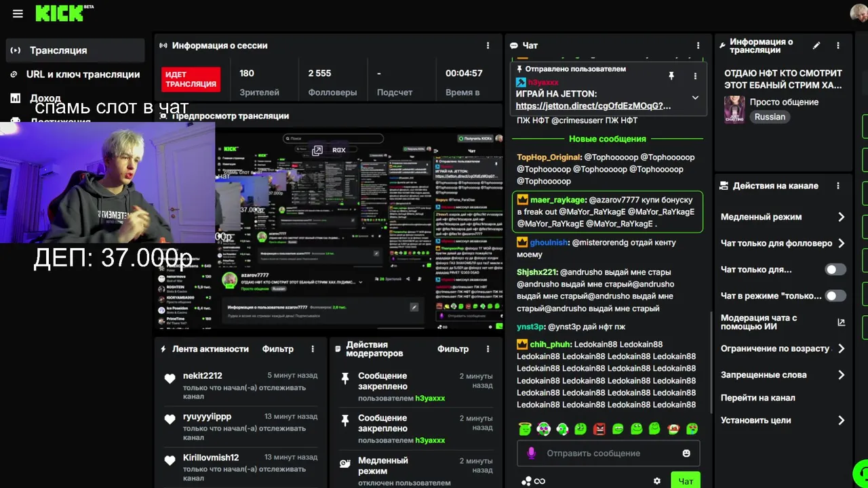868x488 pixels.
Task: Open the activity feed Фильтр
Action: pos(278,349)
